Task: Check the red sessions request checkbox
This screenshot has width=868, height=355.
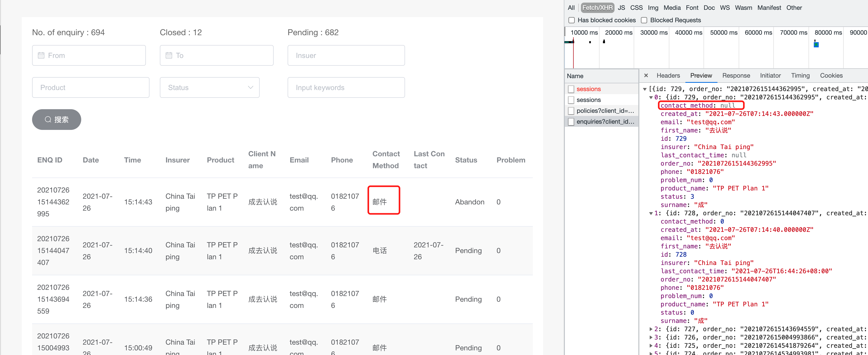Action: (571, 89)
